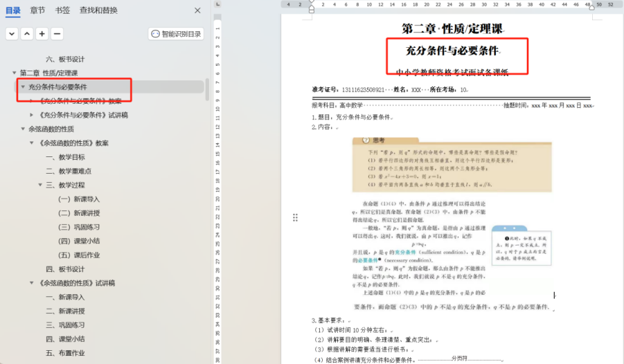This screenshot has width=624, height=364.
Task: Expand 《充分条件与必要条件》试讲稿 node arrow
Action: [31, 115]
